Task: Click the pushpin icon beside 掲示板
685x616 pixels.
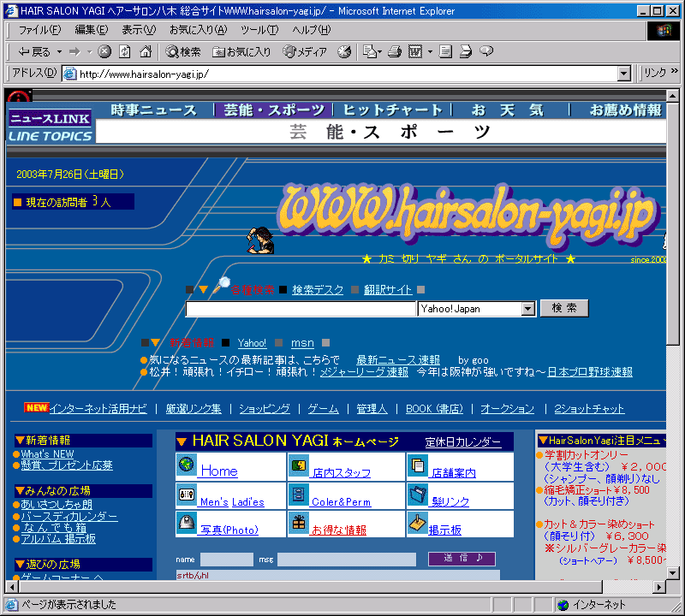Action: (418, 522)
